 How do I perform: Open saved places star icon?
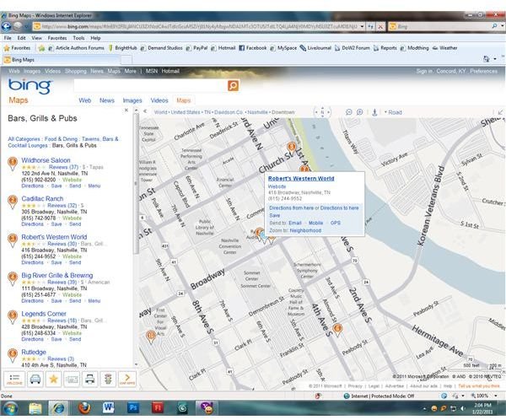[x=53, y=379]
